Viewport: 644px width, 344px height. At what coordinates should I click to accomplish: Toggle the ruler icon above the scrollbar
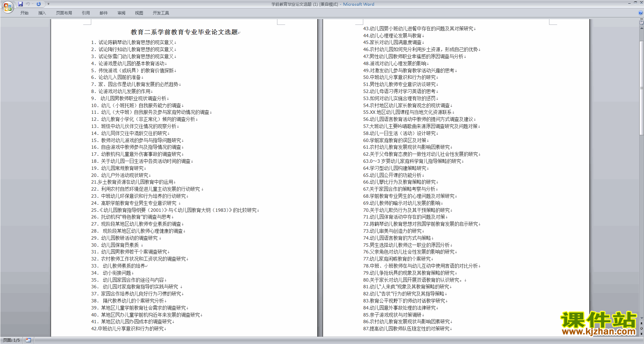point(641,22)
